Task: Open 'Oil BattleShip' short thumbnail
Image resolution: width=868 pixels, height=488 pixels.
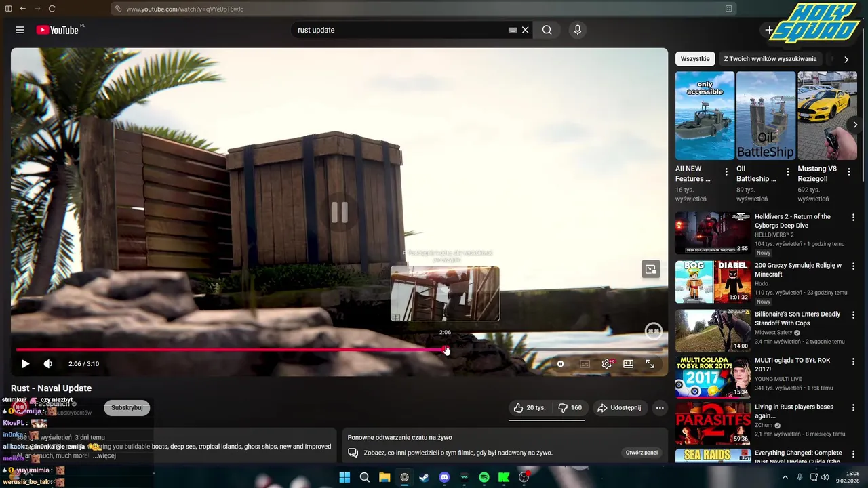Action: (x=766, y=116)
